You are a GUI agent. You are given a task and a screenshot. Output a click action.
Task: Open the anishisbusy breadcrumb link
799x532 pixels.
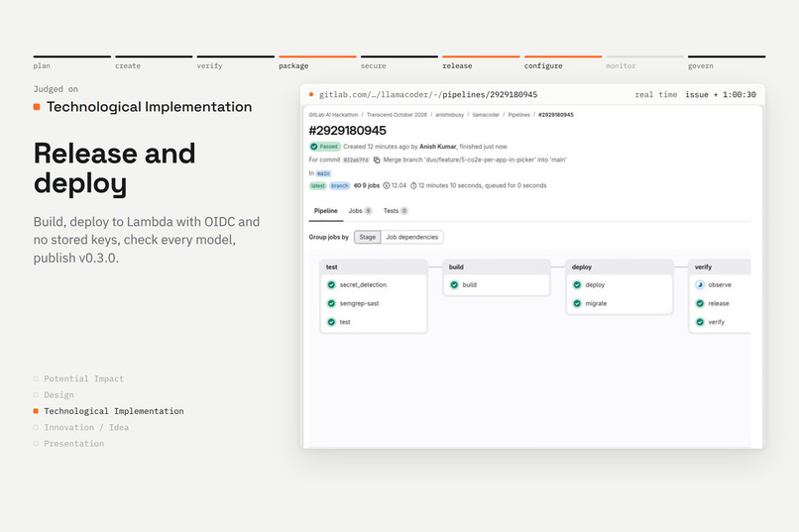tap(449, 115)
